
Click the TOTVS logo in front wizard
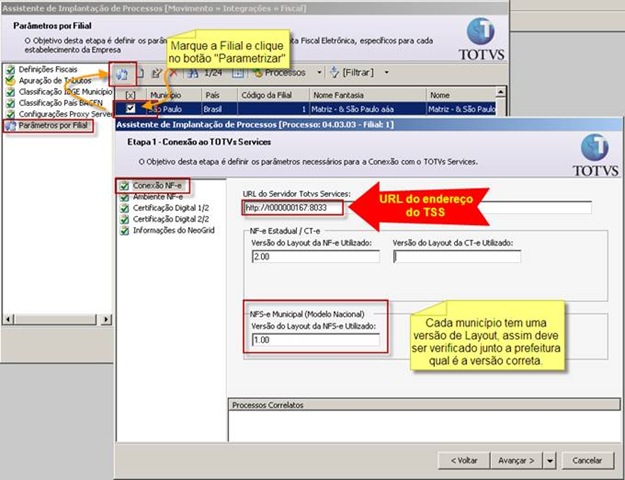(596, 155)
